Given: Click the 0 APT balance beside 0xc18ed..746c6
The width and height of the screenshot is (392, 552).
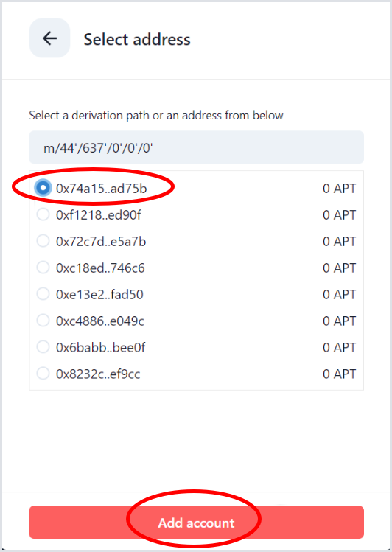Looking at the screenshot, I should pos(339,268).
